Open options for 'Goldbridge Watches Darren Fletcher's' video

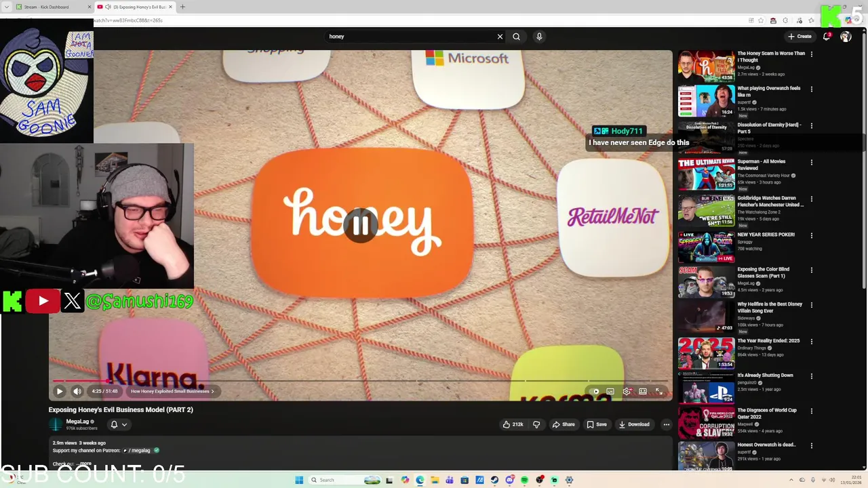[811, 199]
